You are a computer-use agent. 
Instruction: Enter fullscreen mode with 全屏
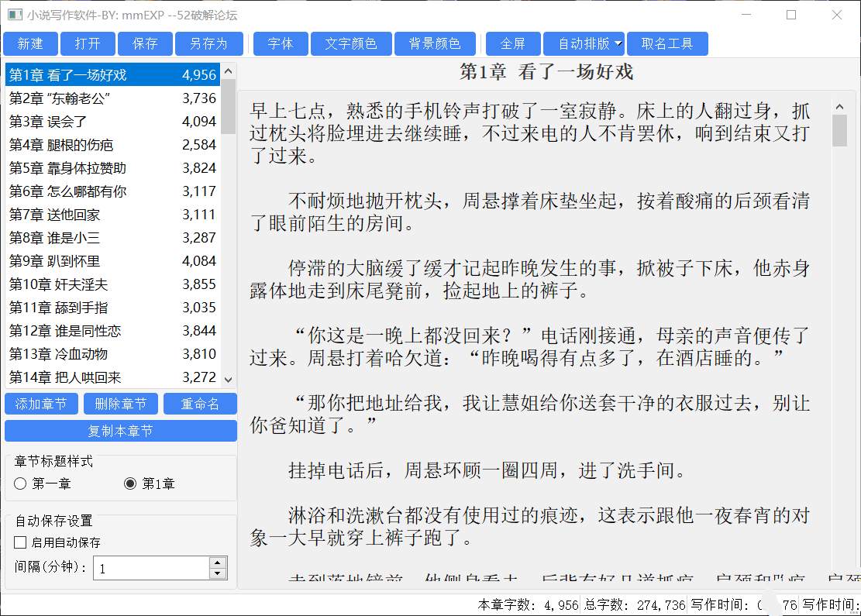(x=513, y=44)
